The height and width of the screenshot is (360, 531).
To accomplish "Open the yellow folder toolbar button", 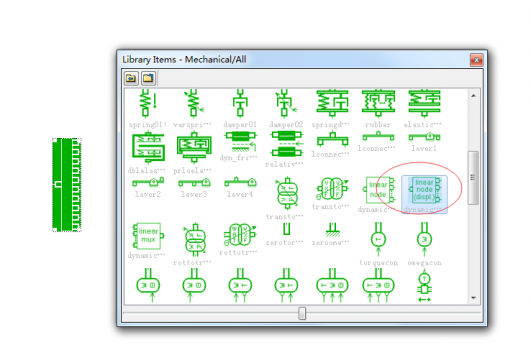I will point(148,78).
